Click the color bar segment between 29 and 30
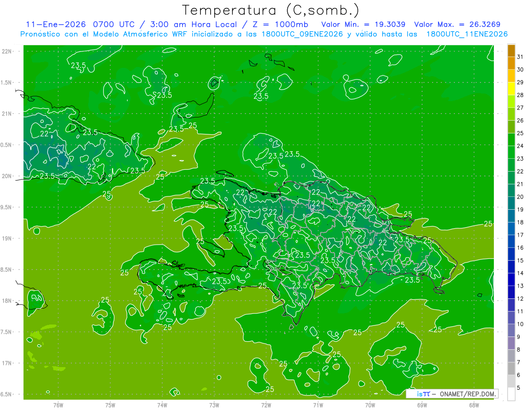 click(x=511, y=76)
